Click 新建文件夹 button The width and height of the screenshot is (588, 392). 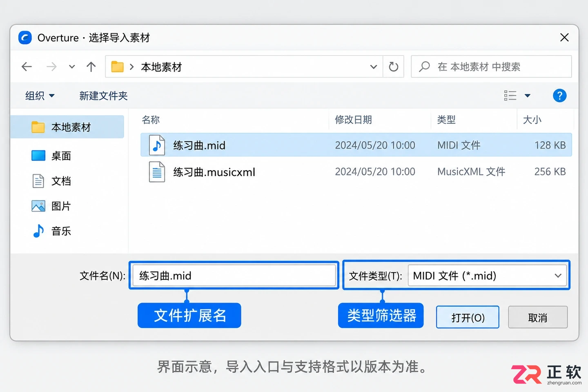[103, 96]
